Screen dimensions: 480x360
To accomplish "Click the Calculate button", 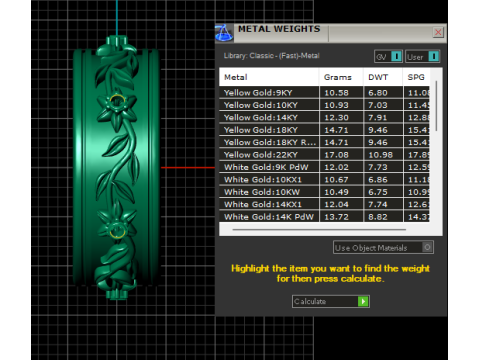I will 331,301.
